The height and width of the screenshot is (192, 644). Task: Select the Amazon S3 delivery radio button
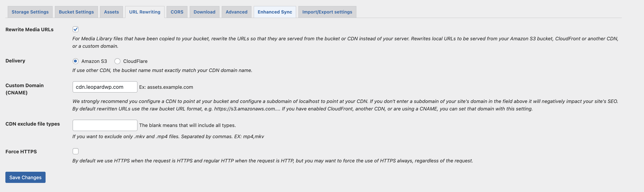tap(75, 61)
